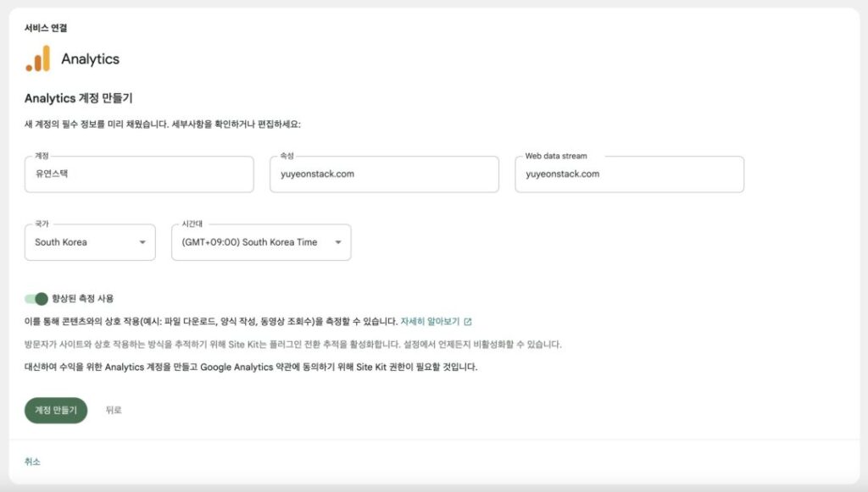Image resolution: width=868 pixels, height=492 pixels.
Task: Click the 서비스 연결 label
Action: (x=46, y=28)
